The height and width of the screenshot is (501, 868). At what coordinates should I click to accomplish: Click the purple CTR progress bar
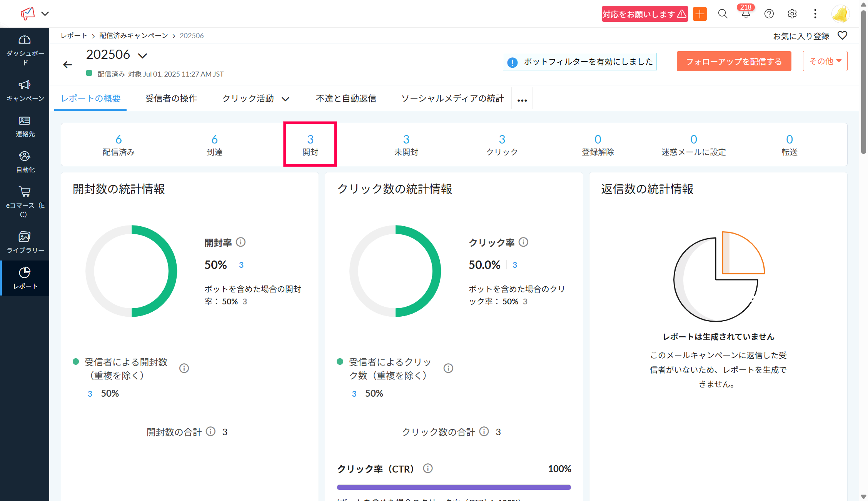tap(454, 487)
